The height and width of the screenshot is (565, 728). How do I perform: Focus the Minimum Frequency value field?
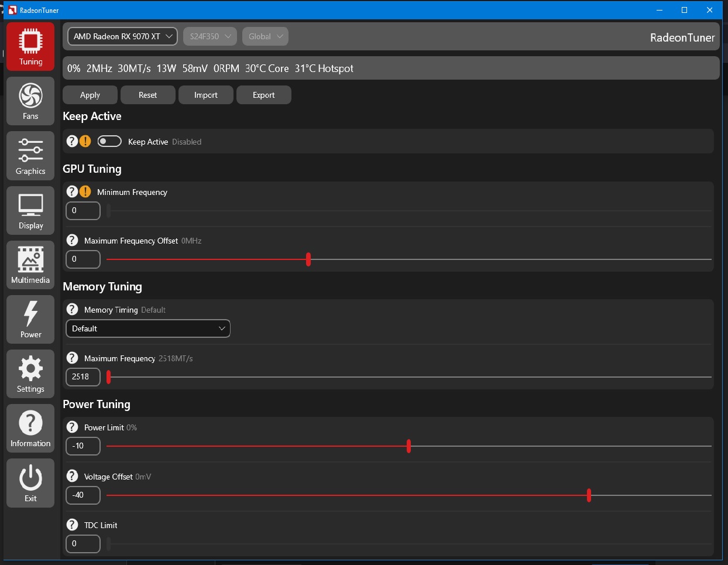[x=83, y=211]
